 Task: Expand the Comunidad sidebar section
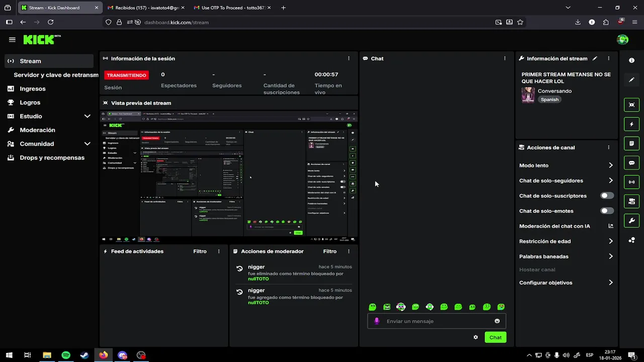point(49,144)
